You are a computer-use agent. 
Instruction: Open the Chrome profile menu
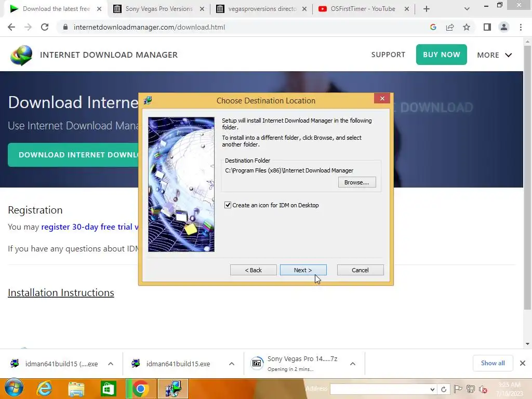click(504, 27)
